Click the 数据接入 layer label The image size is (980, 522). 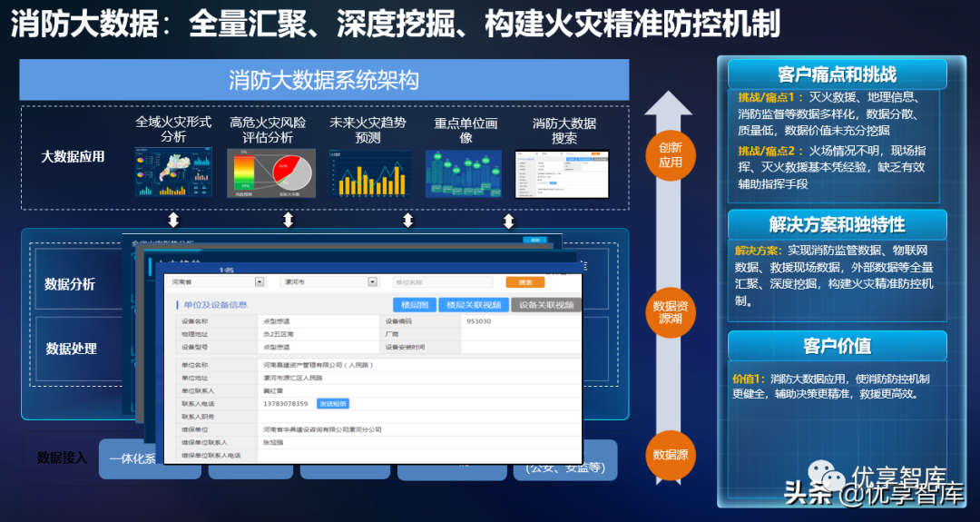(x=62, y=458)
